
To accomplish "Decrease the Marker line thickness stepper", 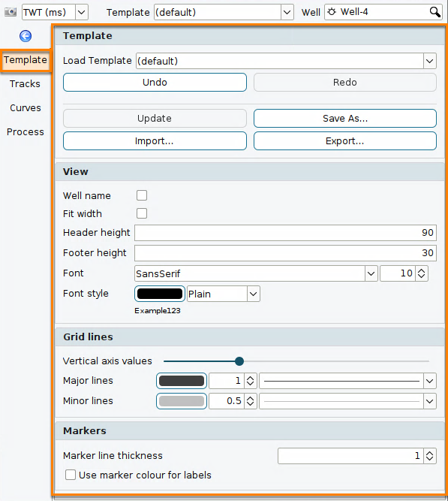I will pos(430,459).
